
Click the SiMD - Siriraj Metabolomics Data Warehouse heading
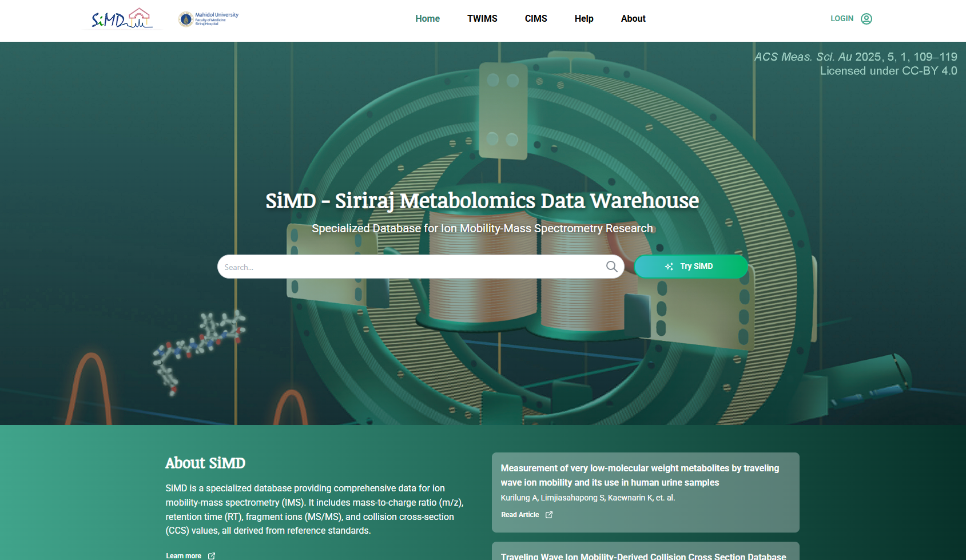[x=482, y=201]
